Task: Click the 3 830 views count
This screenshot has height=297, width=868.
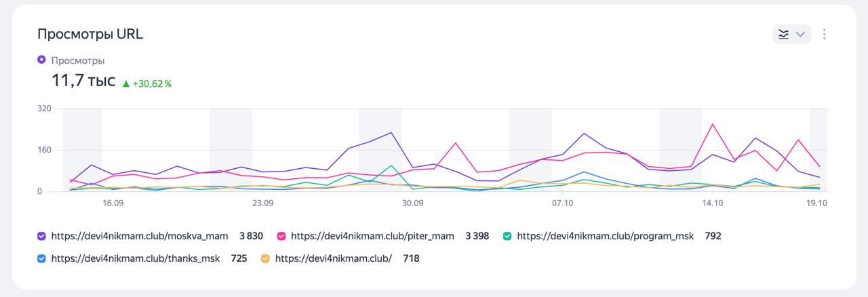Action: point(251,236)
